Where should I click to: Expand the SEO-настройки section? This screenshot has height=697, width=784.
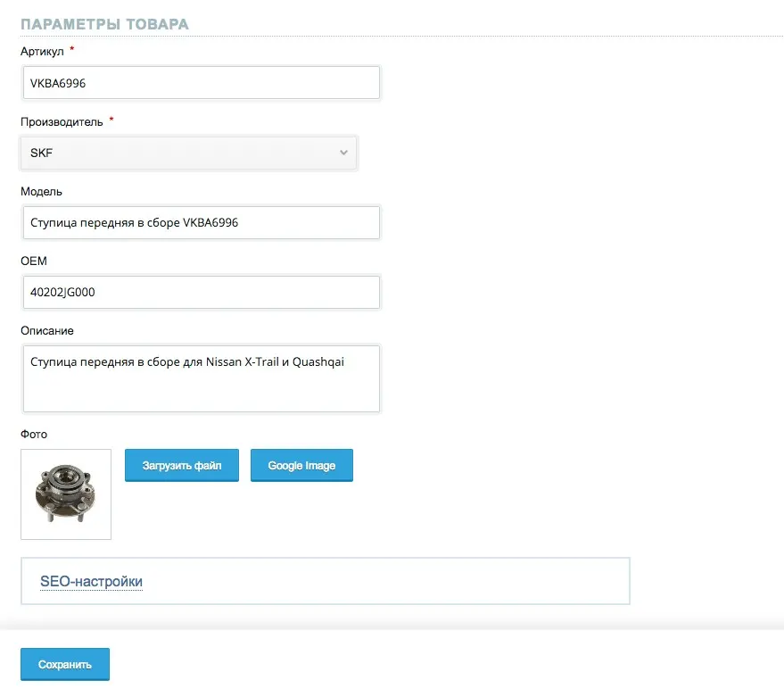point(91,582)
